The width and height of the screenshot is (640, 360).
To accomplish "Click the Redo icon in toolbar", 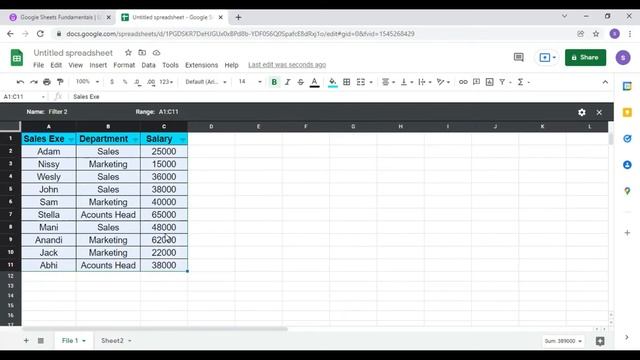I will point(33,82).
